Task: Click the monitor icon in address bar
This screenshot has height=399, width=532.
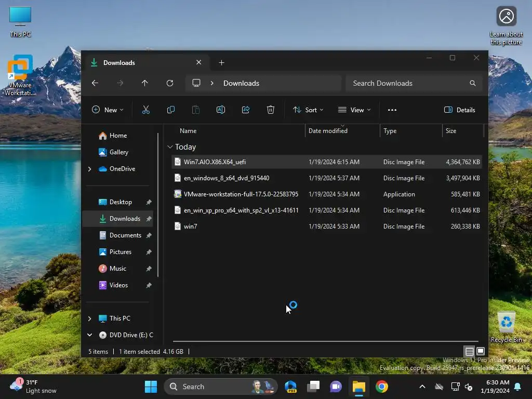Action: (196, 83)
